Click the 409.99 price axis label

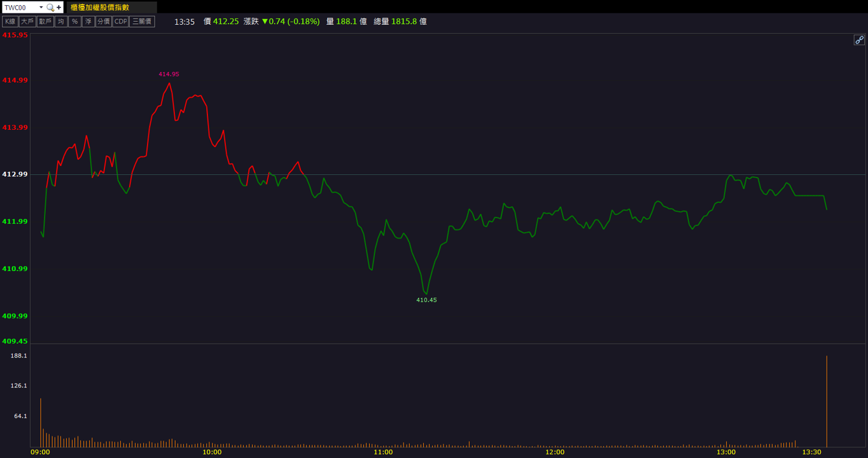15,316
